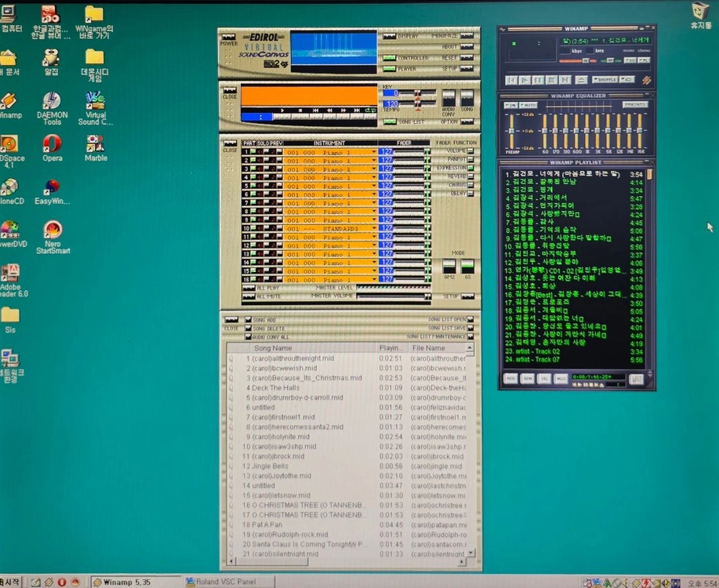
Task: Open the playlist LIST OPTS menu
Action: click(636, 379)
